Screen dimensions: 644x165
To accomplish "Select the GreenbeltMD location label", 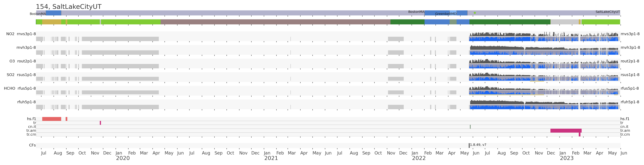I will [x=445, y=14].
